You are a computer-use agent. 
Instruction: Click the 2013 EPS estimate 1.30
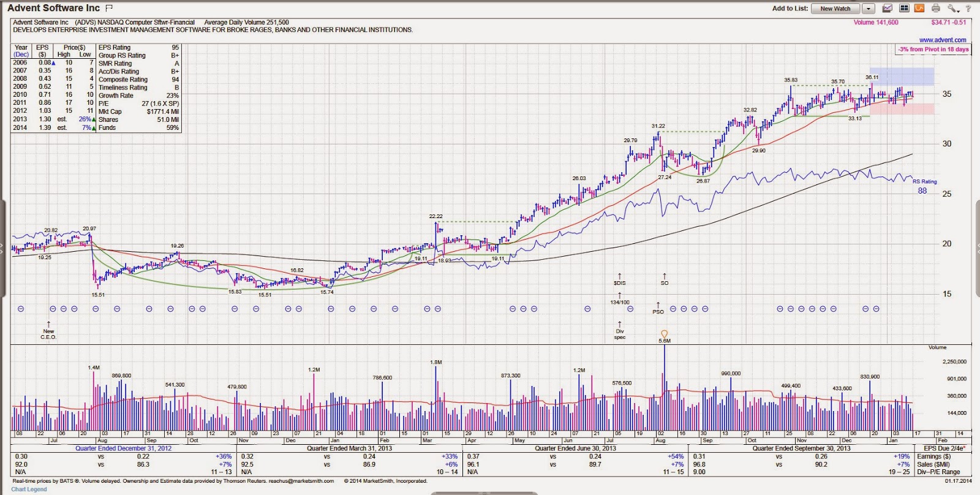click(45, 119)
